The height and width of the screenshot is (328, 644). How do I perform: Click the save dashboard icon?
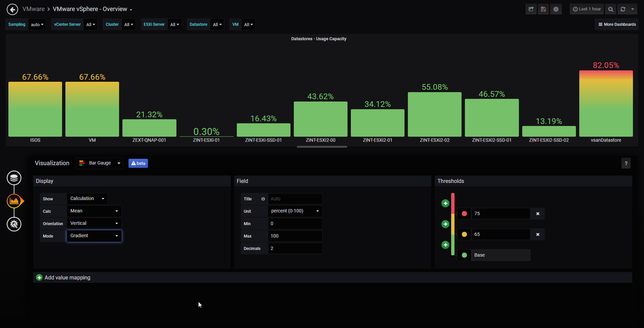(x=543, y=9)
